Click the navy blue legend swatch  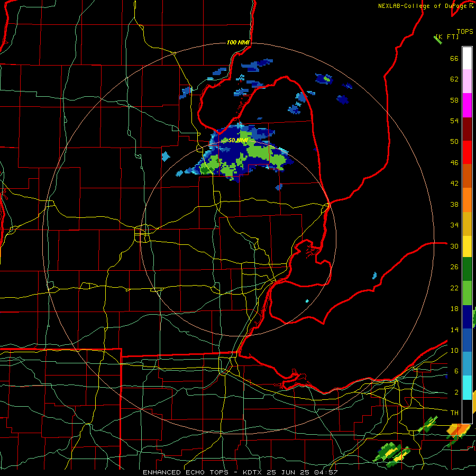tap(467, 317)
